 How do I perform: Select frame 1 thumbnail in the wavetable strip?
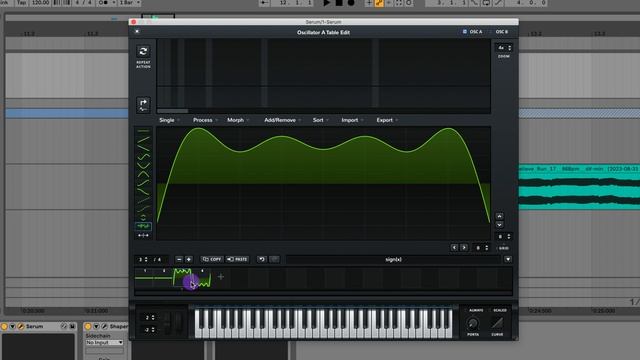144,278
